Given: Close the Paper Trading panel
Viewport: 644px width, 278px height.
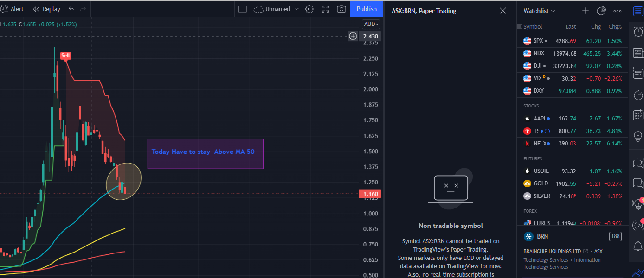Looking at the screenshot, I should pyautogui.click(x=503, y=11).
